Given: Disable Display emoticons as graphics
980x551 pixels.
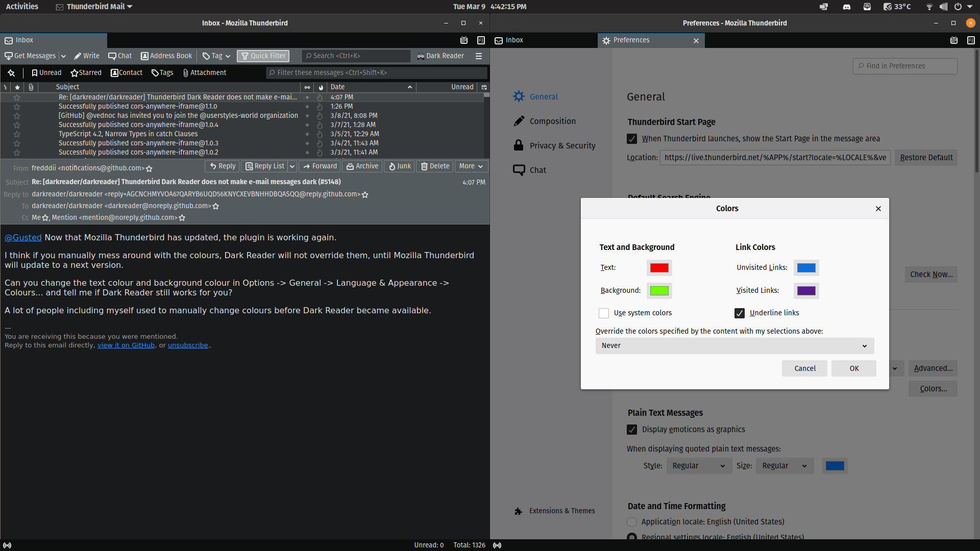Looking at the screenshot, I should pos(631,429).
